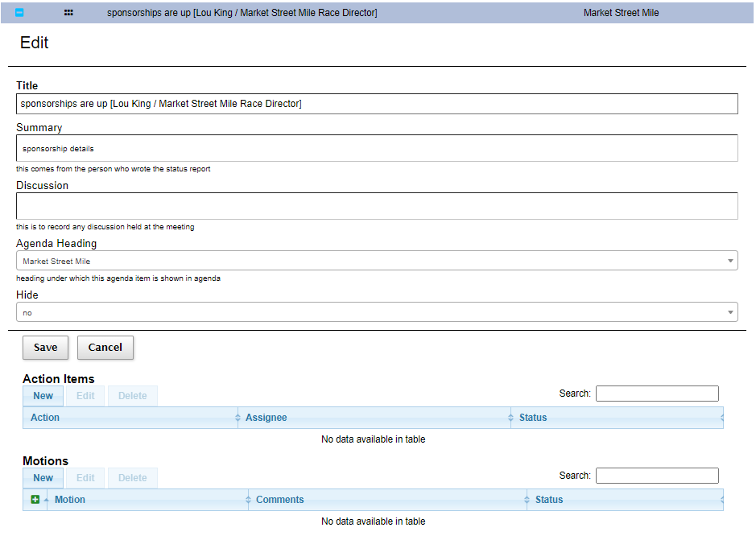Sort motions by Motion column

147,500
